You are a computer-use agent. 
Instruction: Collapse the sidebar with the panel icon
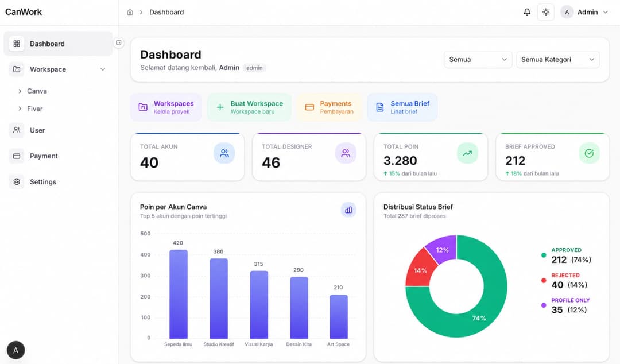[x=119, y=42]
